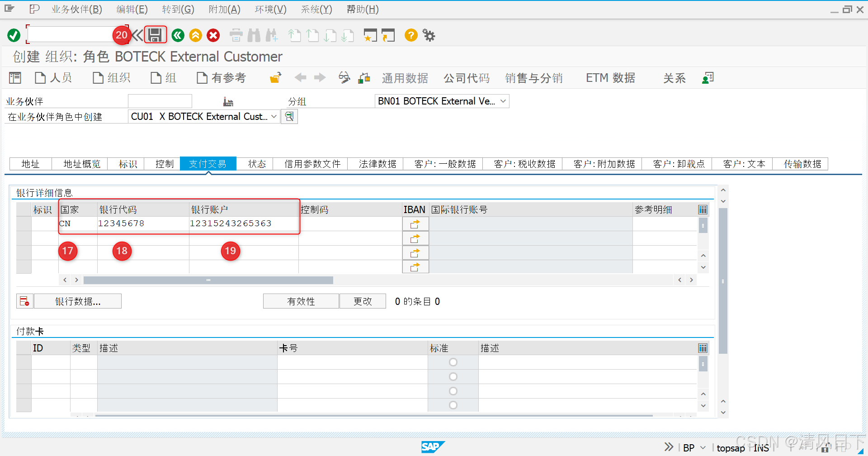
Task: Open the bank details table configuration grid icon
Action: tap(703, 209)
